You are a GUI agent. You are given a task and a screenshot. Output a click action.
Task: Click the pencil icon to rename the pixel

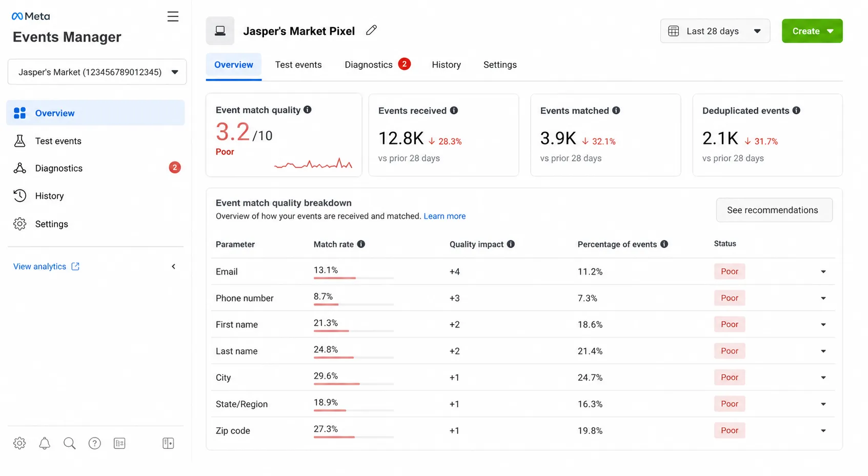tap(371, 30)
